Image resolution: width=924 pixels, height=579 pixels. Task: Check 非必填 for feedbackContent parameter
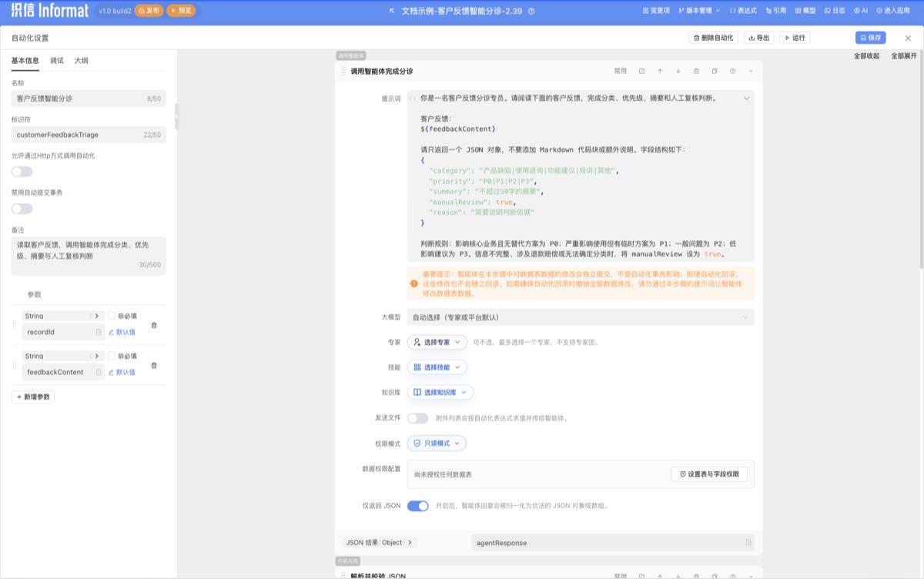tap(112, 356)
